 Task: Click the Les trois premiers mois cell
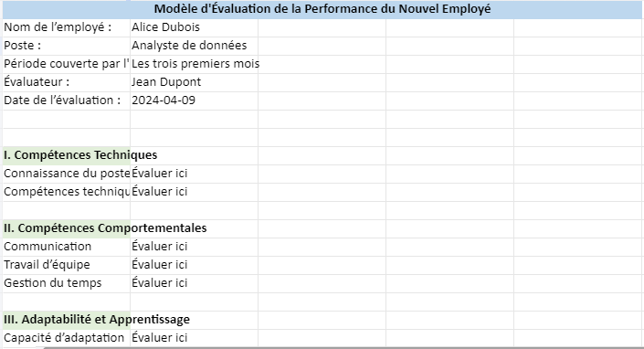(x=194, y=64)
